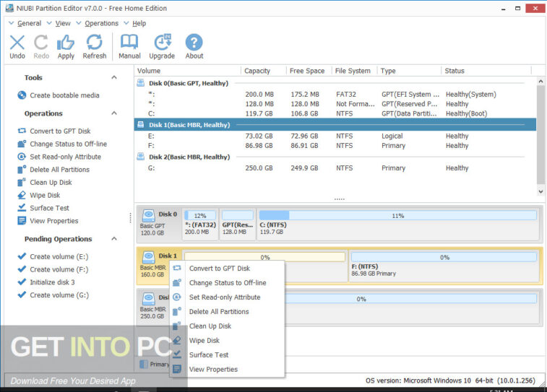Select the C: volume row

pyautogui.click(x=335, y=113)
